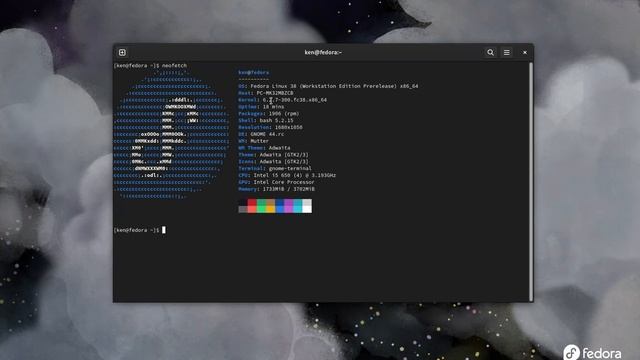Click the OS line reading Fedora Linux 38
The width and height of the screenshot is (640, 360).
click(x=328, y=86)
